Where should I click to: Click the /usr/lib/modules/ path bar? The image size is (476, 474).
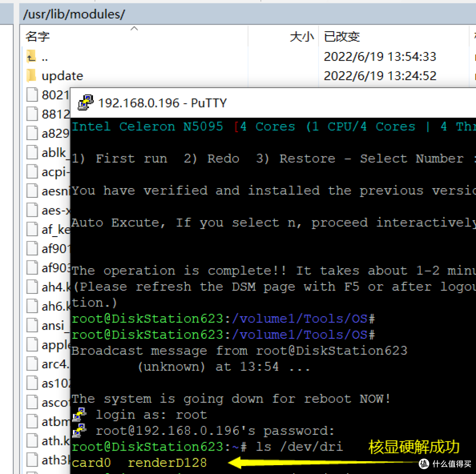247,14
